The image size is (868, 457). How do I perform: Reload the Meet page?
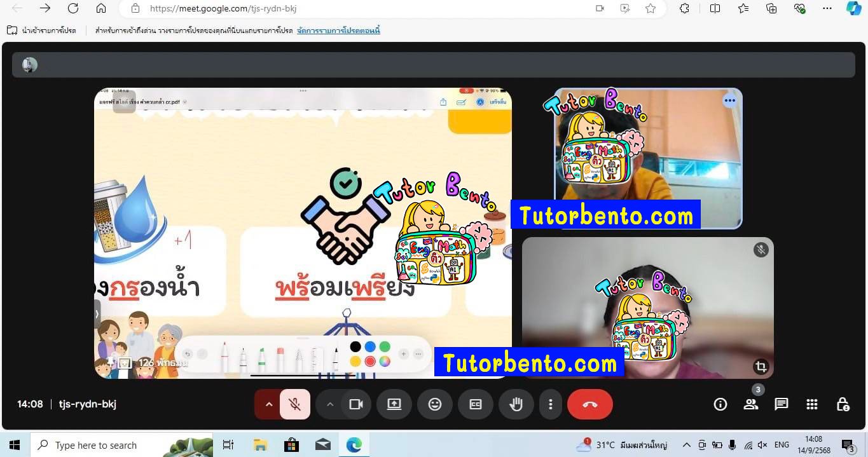(x=73, y=8)
